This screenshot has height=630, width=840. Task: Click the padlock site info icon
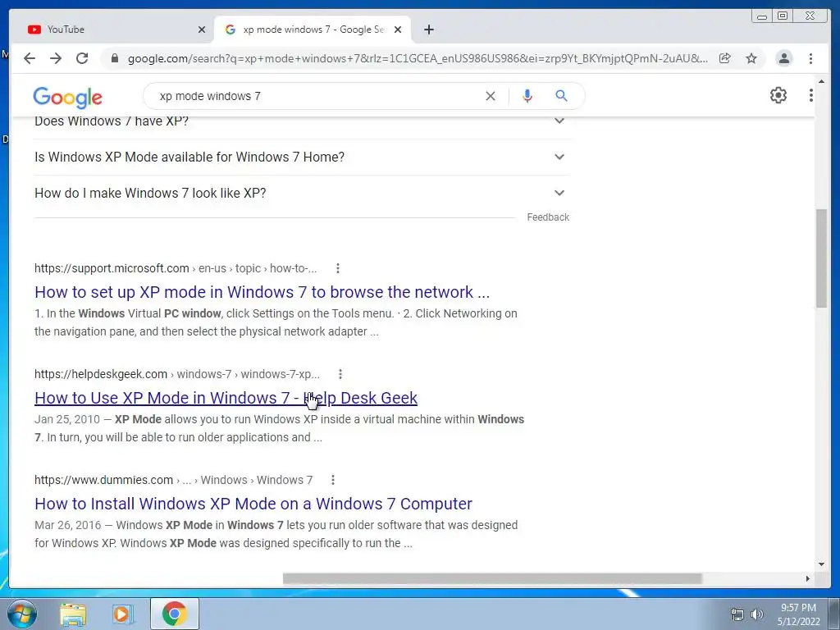114,58
